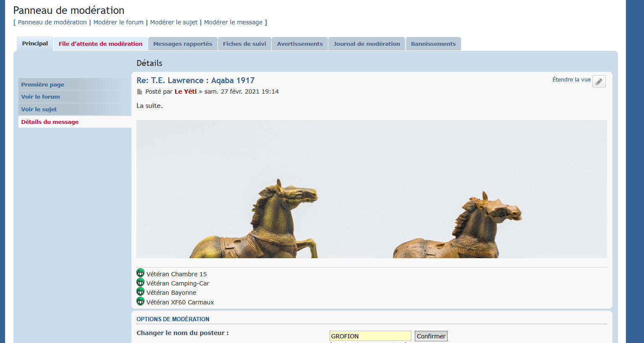Click the small post document icon
The image size is (644, 343).
tap(139, 92)
